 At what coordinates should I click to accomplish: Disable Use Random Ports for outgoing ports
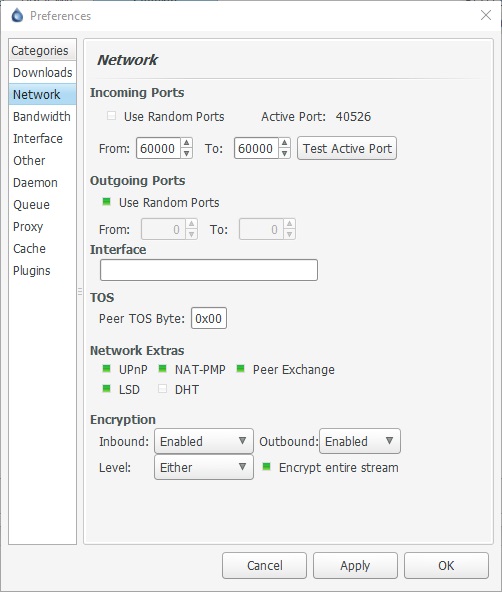pyautogui.click(x=106, y=202)
